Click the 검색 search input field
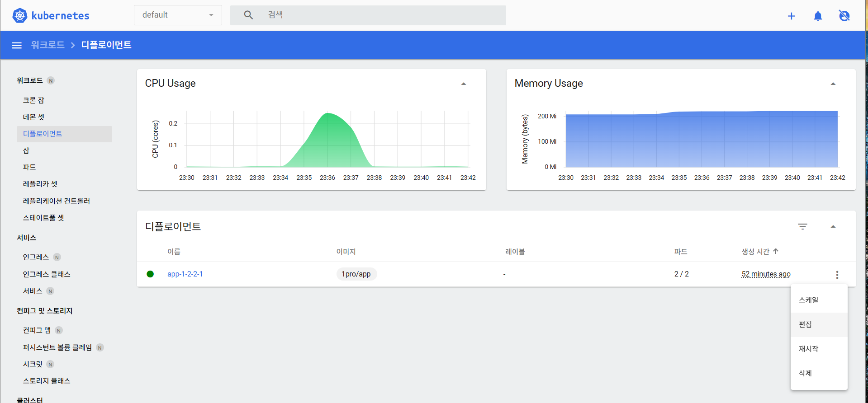 point(368,15)
